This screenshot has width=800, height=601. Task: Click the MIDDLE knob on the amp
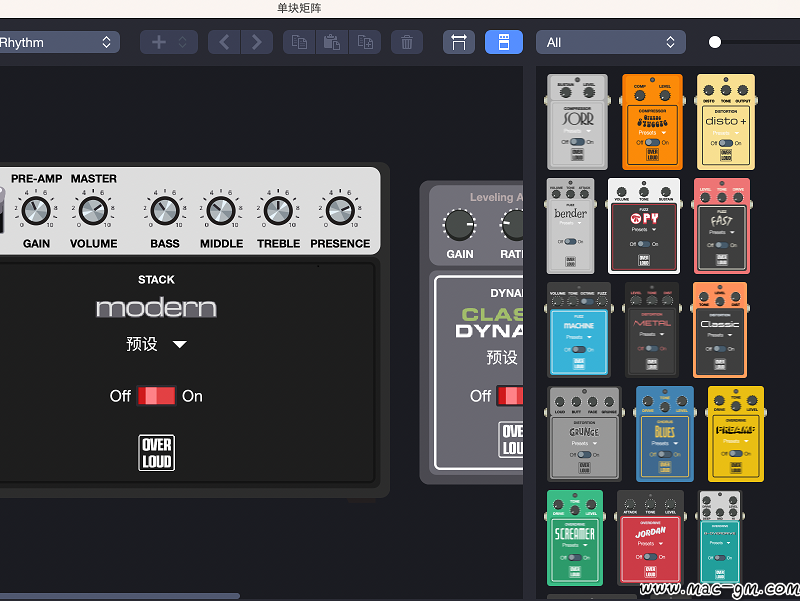221,210
